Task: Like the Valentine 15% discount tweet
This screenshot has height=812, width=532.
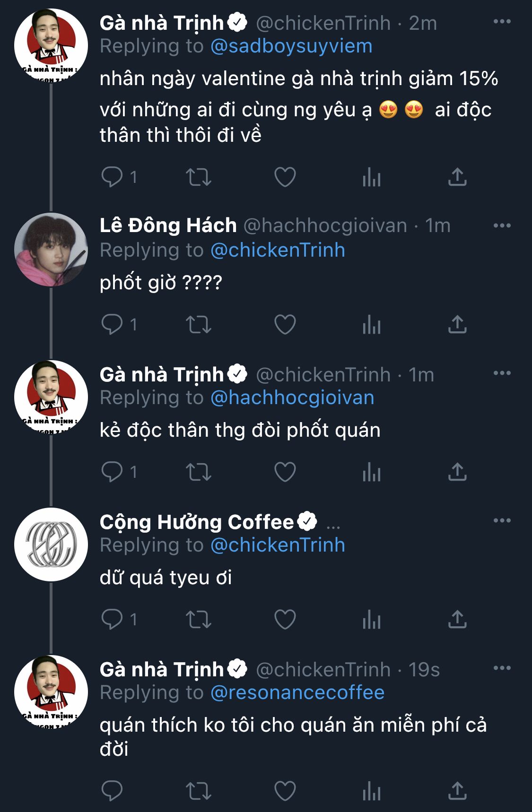Action: tap(285, 177)
